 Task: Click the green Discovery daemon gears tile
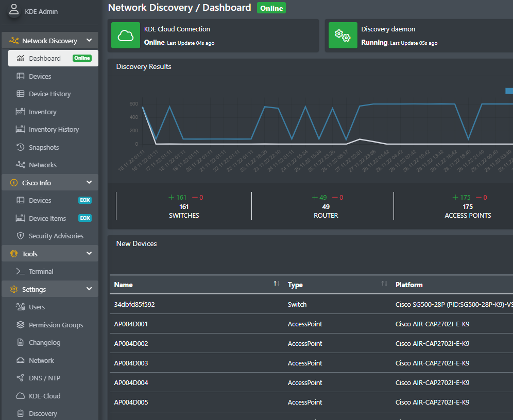[343, 36]
